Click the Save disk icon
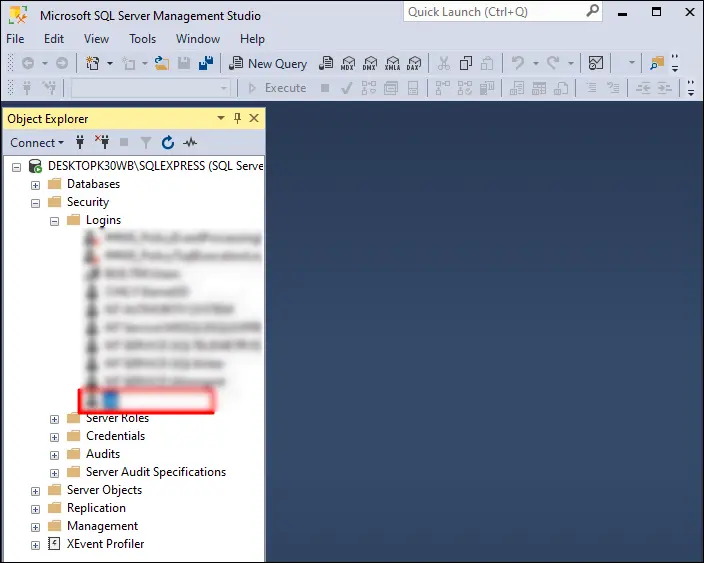 pos(184,63)
